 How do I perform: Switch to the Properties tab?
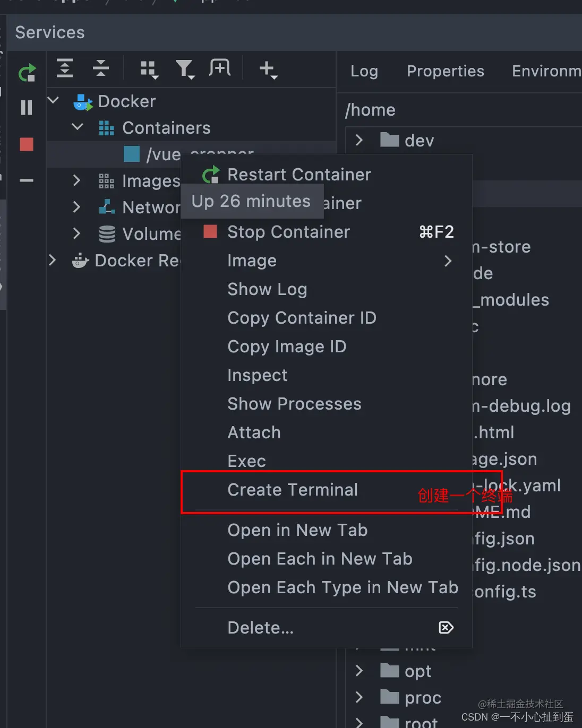(x=445, y=71)
